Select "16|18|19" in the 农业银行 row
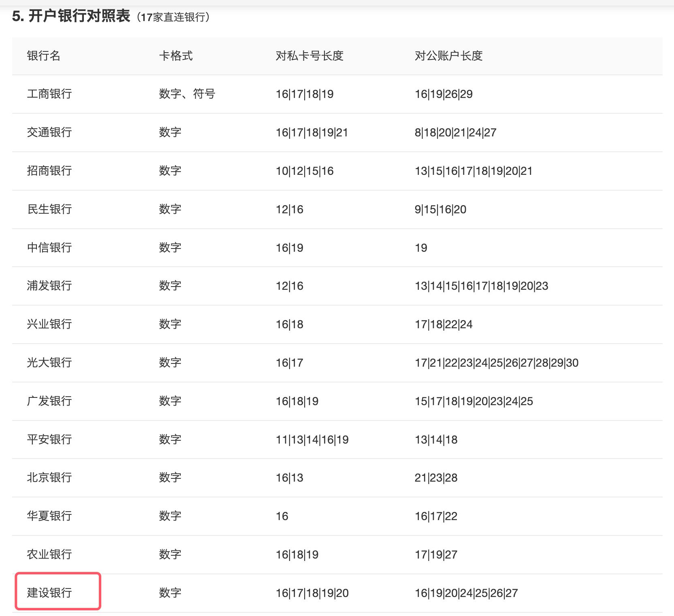674x616 pixels. (297, 555)
